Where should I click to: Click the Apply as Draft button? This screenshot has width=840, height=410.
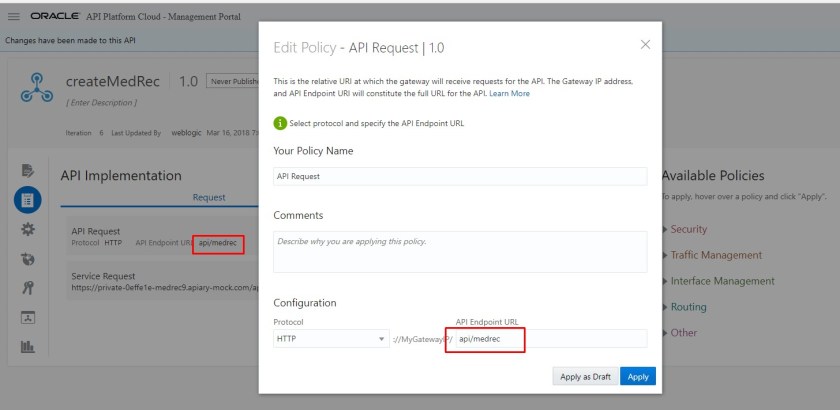pyautogui.click(x=584, y=377)
